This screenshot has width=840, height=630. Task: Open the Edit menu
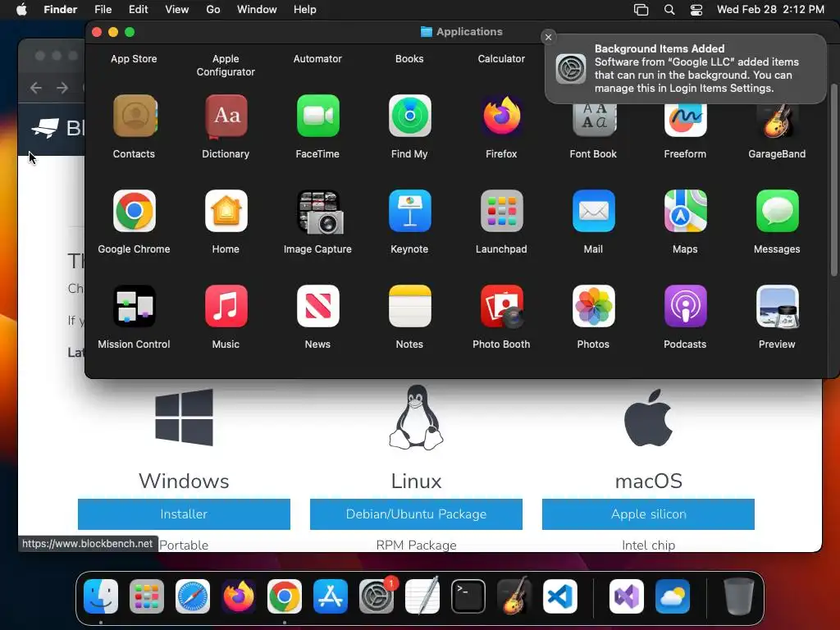(138, 10)
